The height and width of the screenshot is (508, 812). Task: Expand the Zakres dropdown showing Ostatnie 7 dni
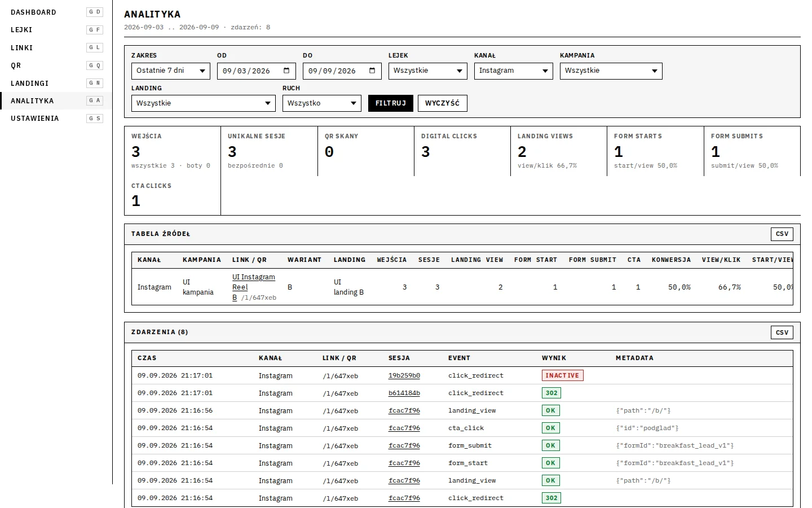pyautogui.click(x=171, y=71)
